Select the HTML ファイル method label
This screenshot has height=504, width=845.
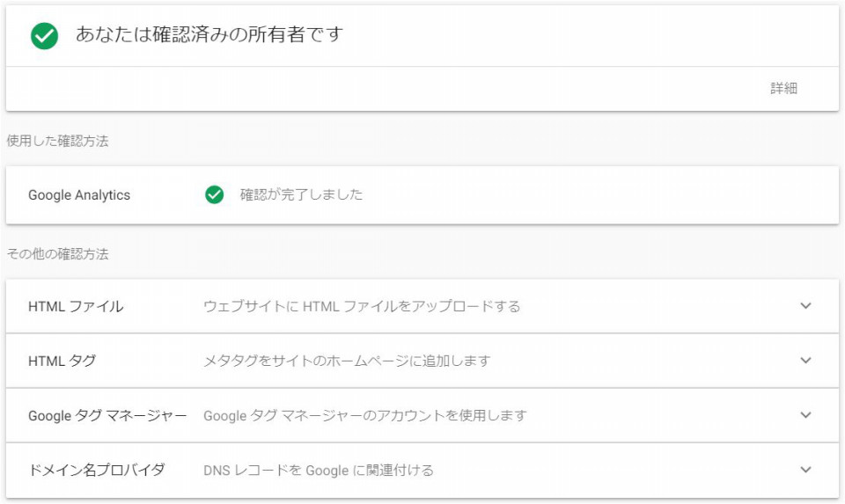coord(76,306)
